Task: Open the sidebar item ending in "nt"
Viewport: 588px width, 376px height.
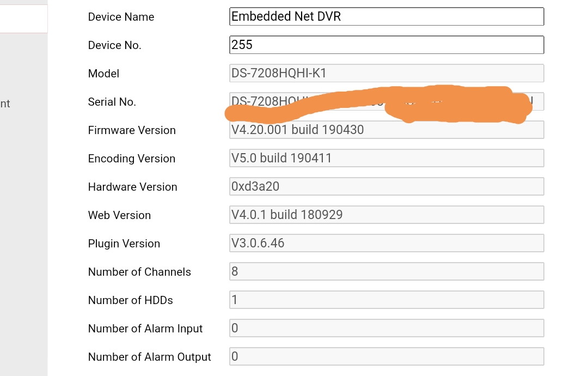Action: [x=5, y=104]
